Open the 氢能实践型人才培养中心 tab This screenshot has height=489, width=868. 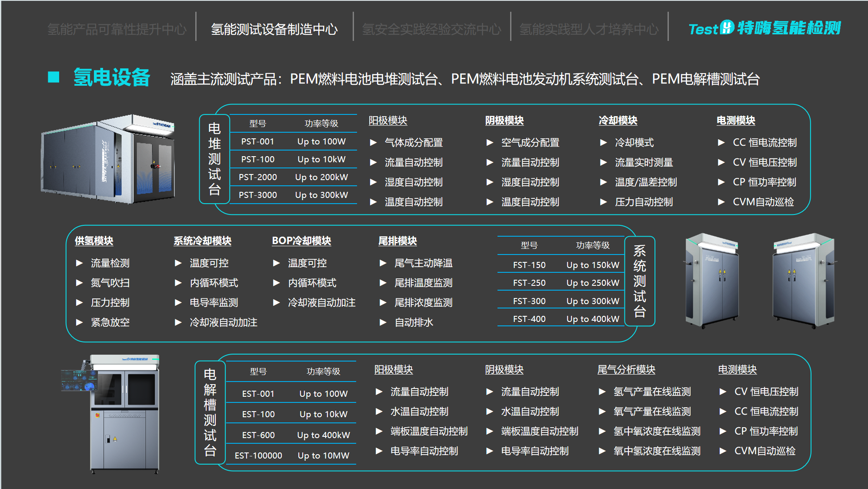[x=589, y=29]
